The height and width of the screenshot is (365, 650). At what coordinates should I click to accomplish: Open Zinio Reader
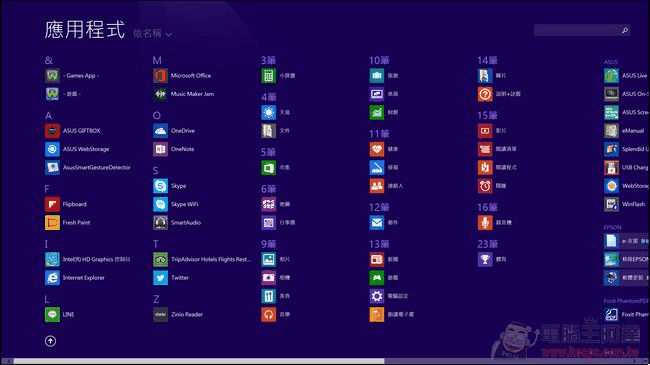pyautogui.click(x=178, y=314)
